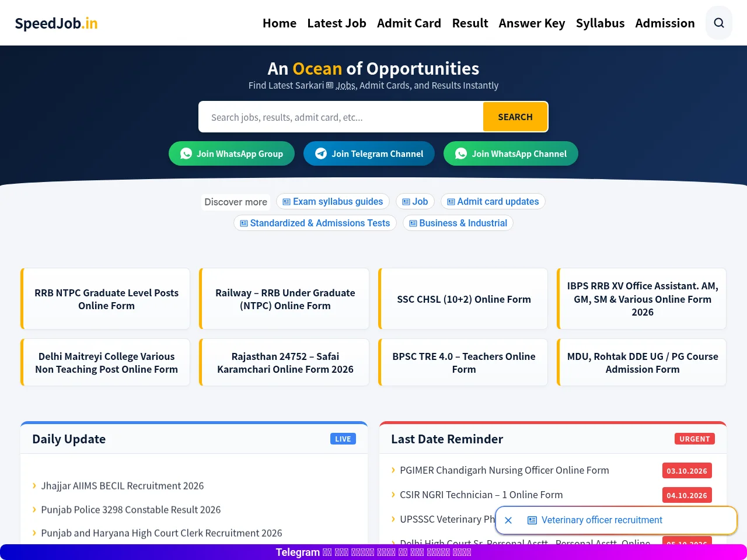Viewport: 747px width, 560px height.
Task: Click the WhatsApp icon on Join WhatsApp Group
Action: click(x=186, y=153)
